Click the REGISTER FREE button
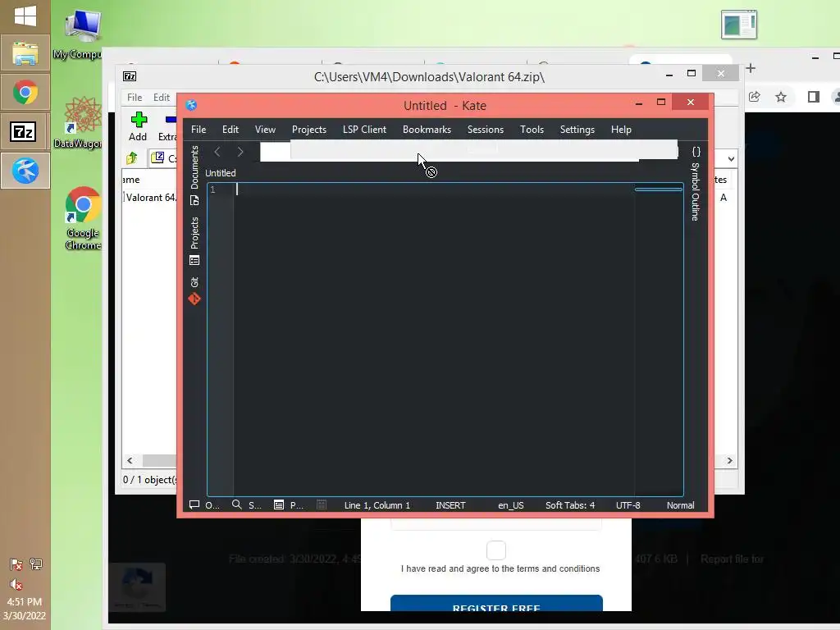Image resolution: width=840 pixels, height=630 pixels. point(496,603)
